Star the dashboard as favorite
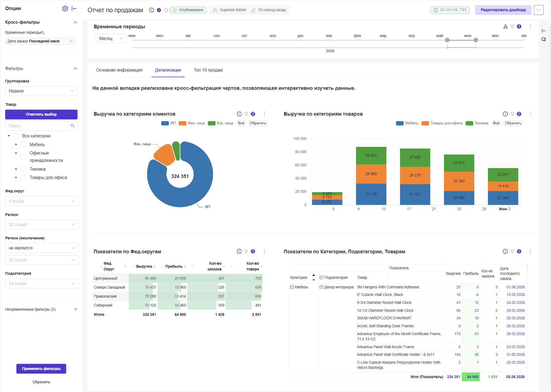551x392 pixels. (166, 10)
